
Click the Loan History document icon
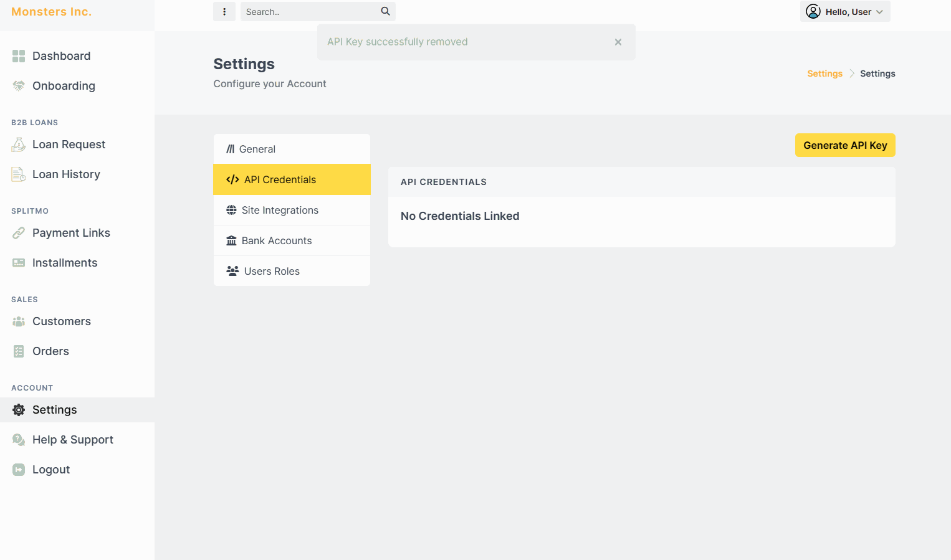tap(19, 174)
